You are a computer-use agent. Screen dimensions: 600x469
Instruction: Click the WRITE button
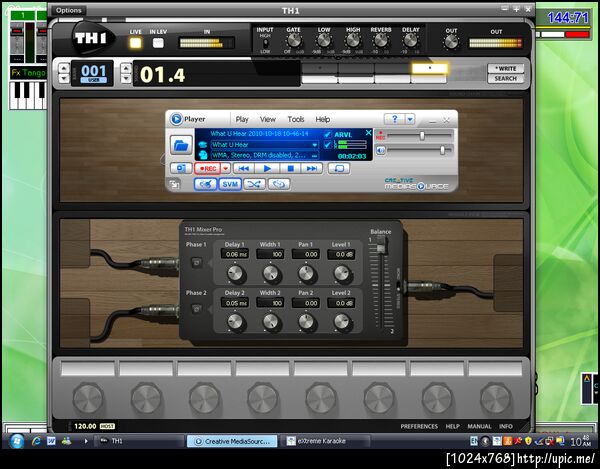point(505,68)
